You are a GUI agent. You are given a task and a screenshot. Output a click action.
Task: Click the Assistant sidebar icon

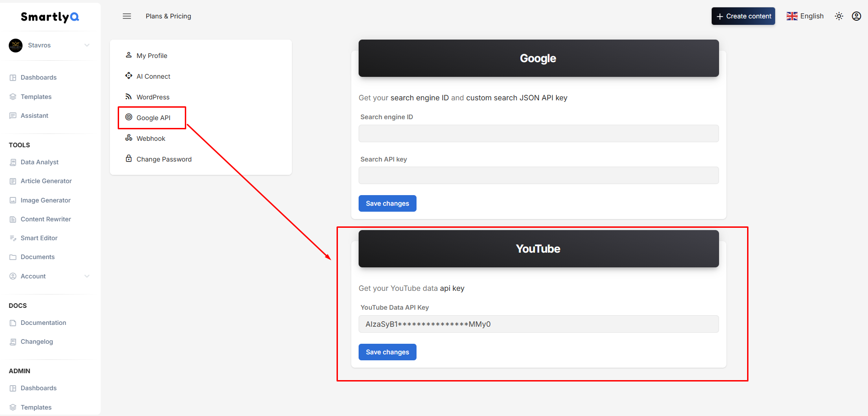(13, 116)
